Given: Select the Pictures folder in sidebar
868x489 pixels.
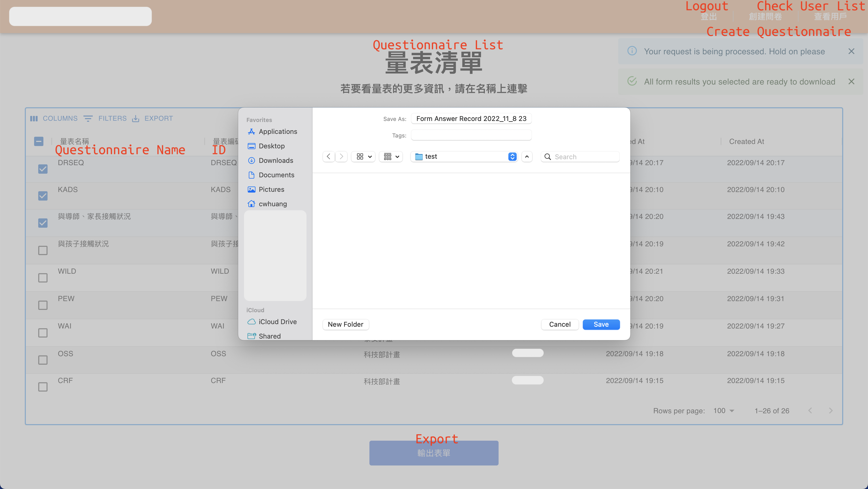Looking at the screenshot, I should click(271, 189).
